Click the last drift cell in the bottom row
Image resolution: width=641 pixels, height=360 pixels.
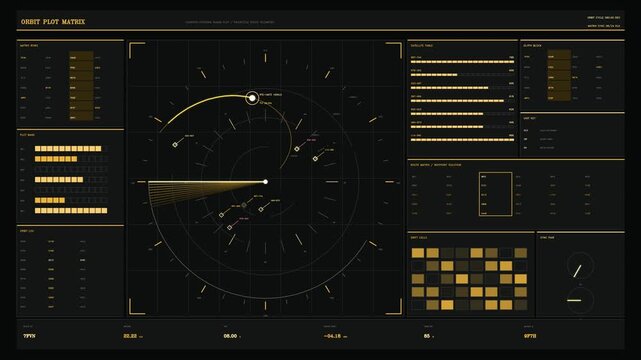tap(520, 305)
